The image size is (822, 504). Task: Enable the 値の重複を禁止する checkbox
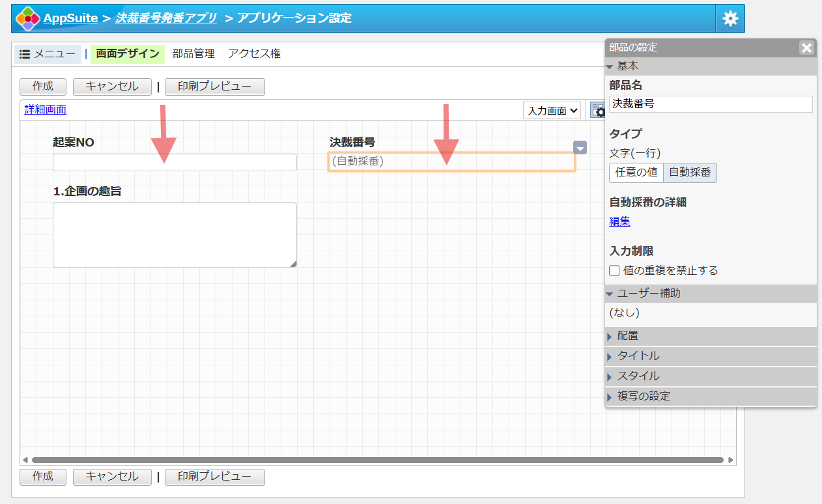(x=614, y=270)
